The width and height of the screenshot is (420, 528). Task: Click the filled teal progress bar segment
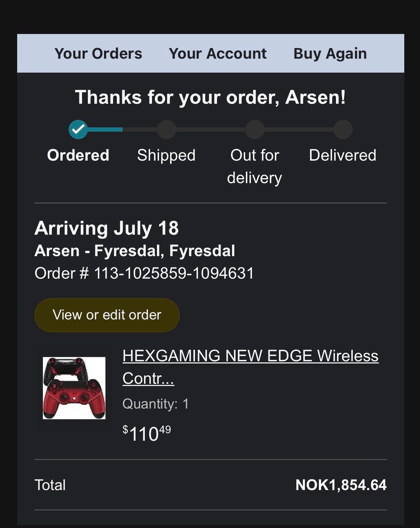pyautogui.click(x=105, y=130)
